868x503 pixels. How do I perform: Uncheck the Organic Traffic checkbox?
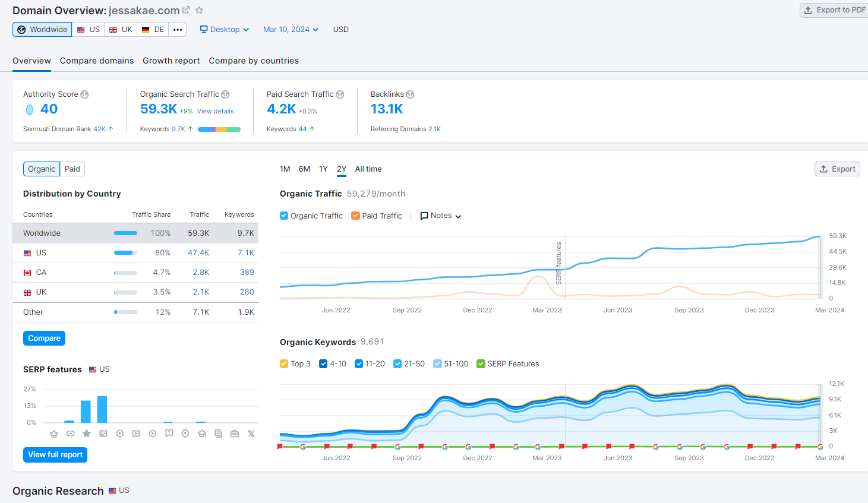point(284,216)
